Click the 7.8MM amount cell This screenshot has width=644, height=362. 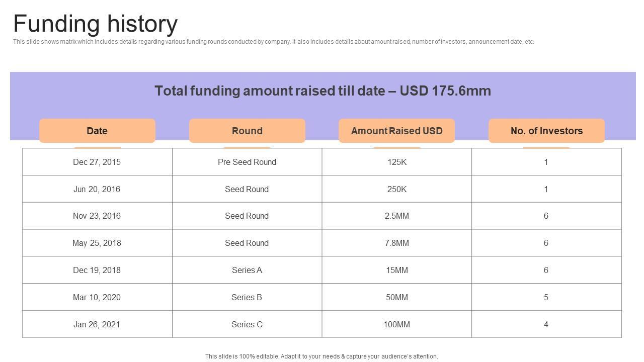pyautogui.click(x=396, y=243)
